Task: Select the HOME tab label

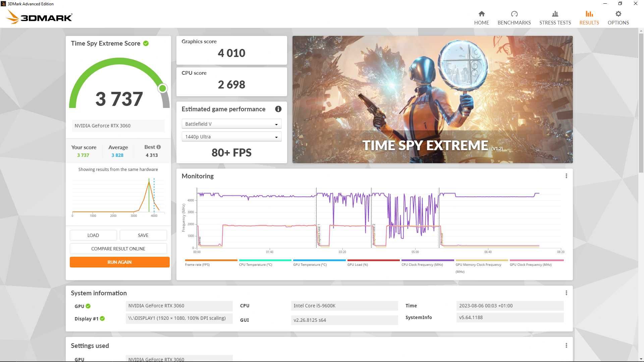Action: pyautogui.click(x=481, y=23)
